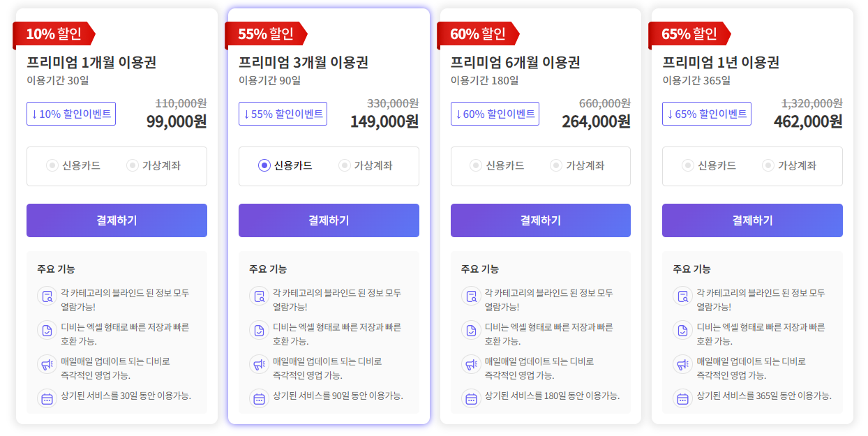Click the Excel save icon in 3-month plan
868x436 pixels.
click(259, 330)
